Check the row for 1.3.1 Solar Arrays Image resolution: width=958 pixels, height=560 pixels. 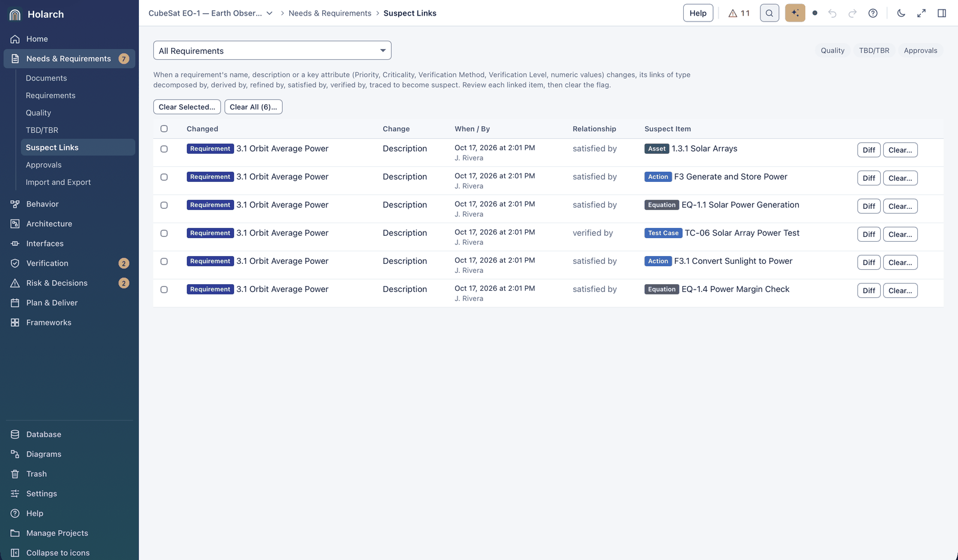click(164, 149)
